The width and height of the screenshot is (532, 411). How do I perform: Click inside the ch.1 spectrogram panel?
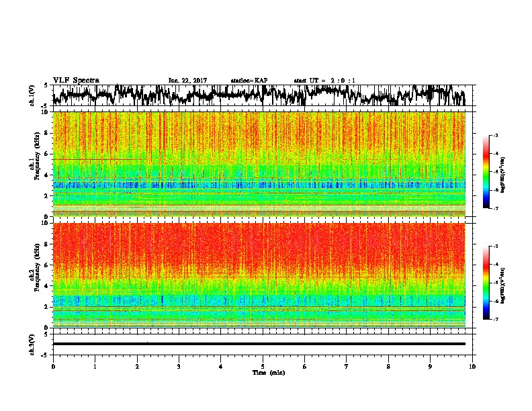click(259, 164)
